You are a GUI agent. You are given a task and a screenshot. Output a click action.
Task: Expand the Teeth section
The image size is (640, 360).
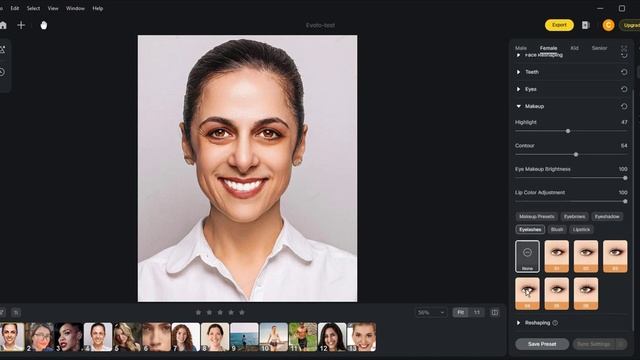(518, 72)
